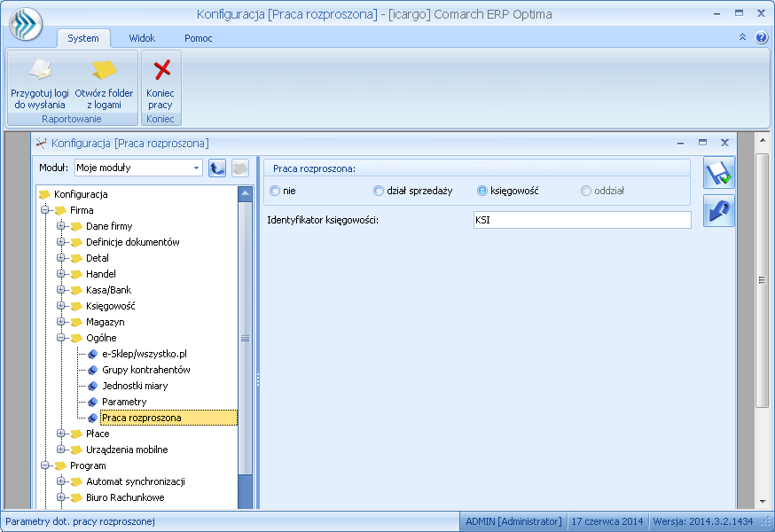Open the Moduł dropdown list

(197, 168)
